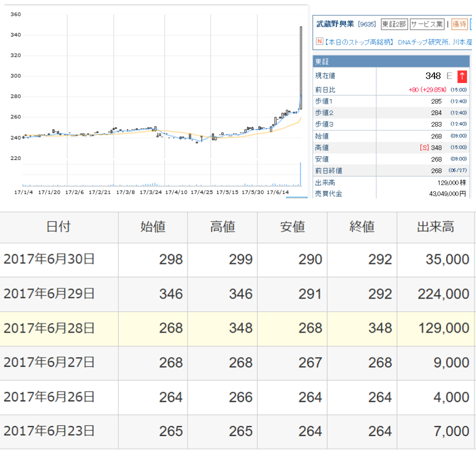Click the 東証 exchange tab header
The height and width of the screenshot is (451, 476).
click(323, 61)
